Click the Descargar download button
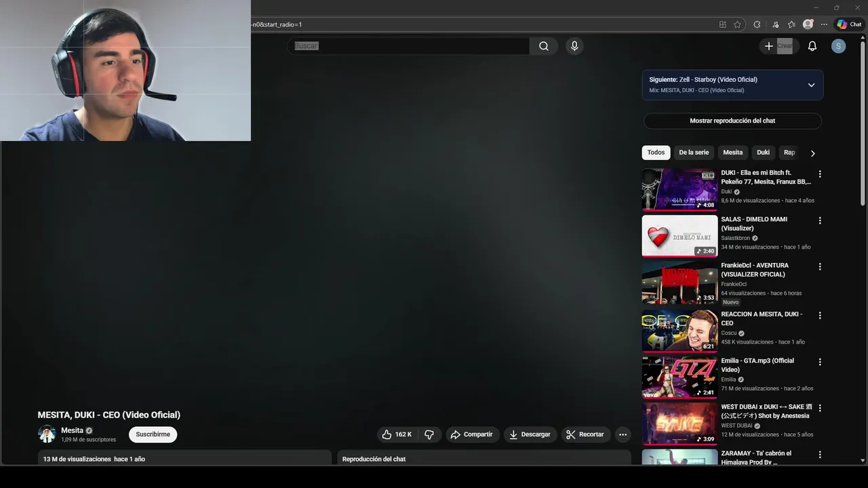 pos(530,434)
